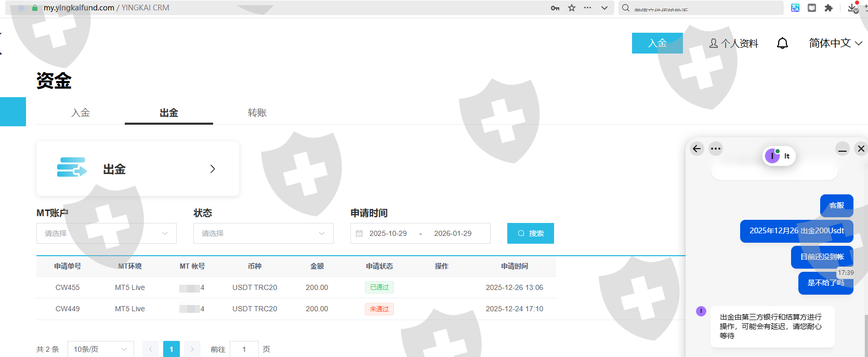Click the back arrow in chat widget
The image size is (868, 357).
tap(697, 149)
